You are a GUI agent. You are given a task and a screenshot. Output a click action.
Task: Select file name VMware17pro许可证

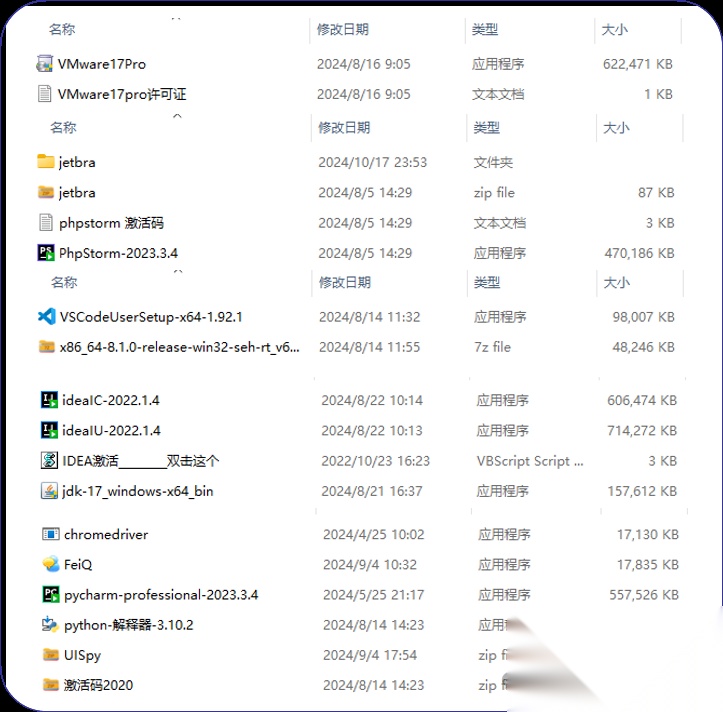tap(122, 94)
